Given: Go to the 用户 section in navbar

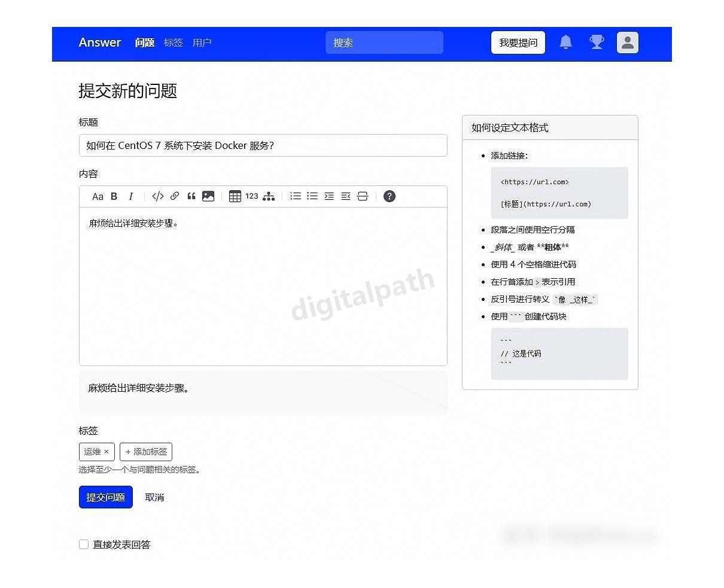Looking at the screenshot, I should point(202,42).
